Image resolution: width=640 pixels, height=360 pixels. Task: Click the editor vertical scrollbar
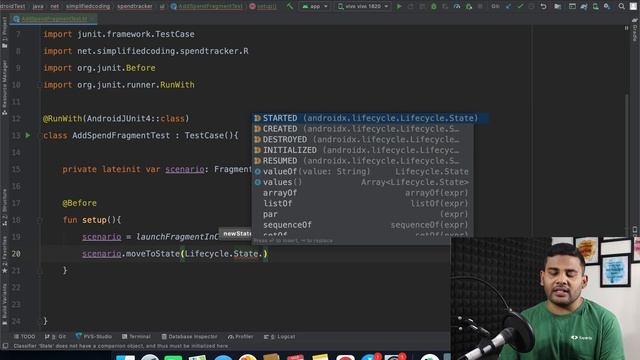tap(627, 163)
